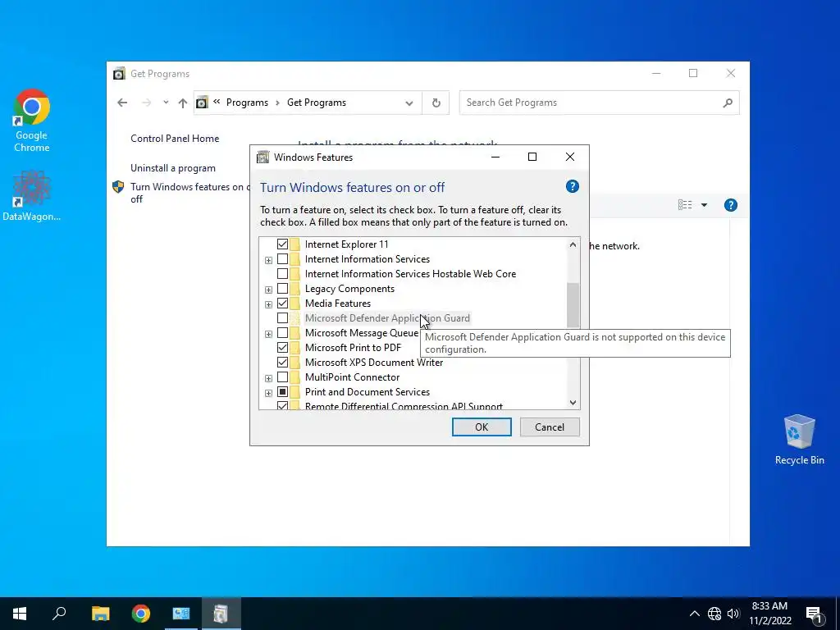Open address bar history dropdown

(x=409, y=103)
